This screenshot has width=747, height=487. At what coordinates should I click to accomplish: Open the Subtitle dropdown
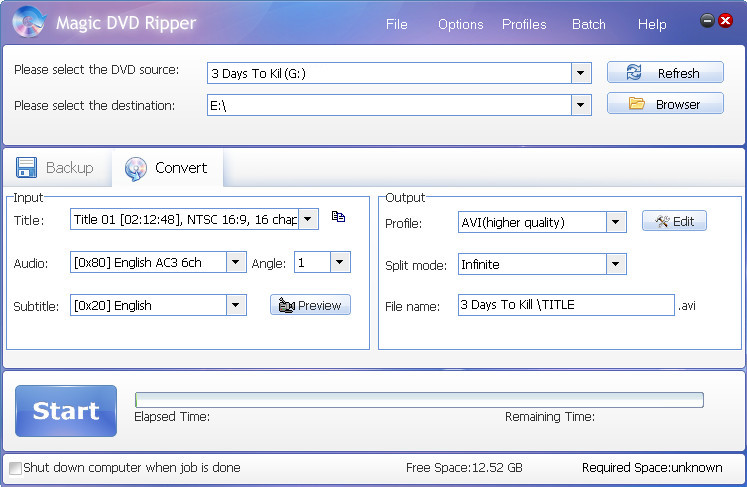point(236,305)
